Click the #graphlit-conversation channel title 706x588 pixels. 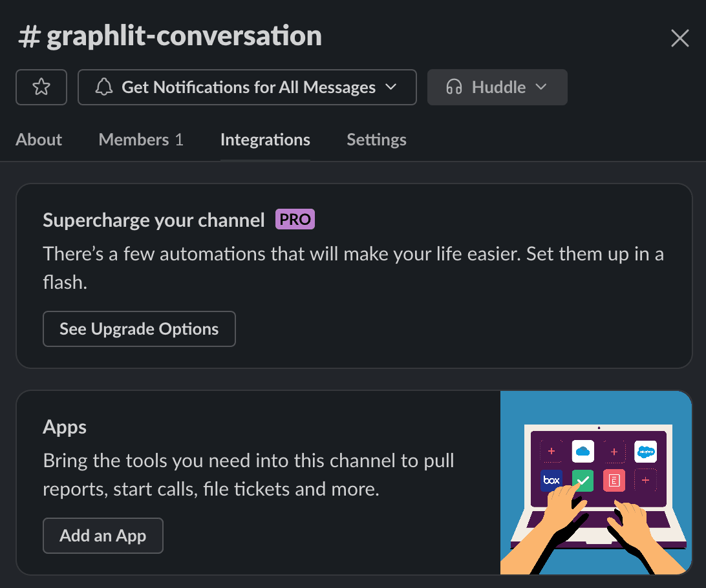point(169,36)
